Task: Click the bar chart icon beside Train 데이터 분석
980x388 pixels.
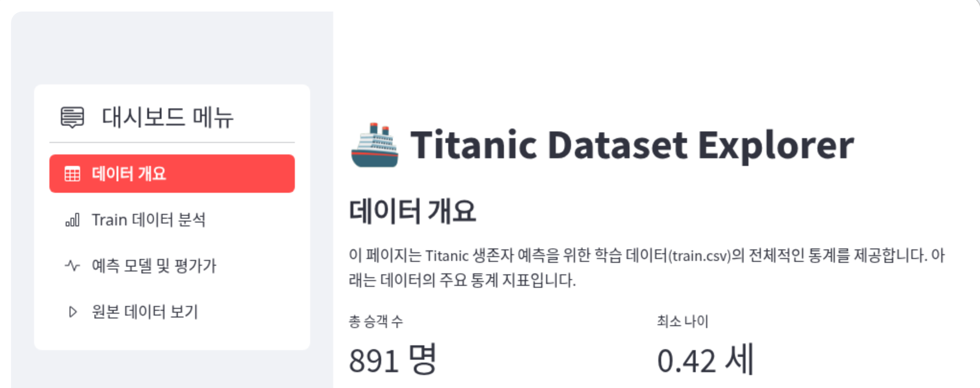Action: [x=72, y=220]
